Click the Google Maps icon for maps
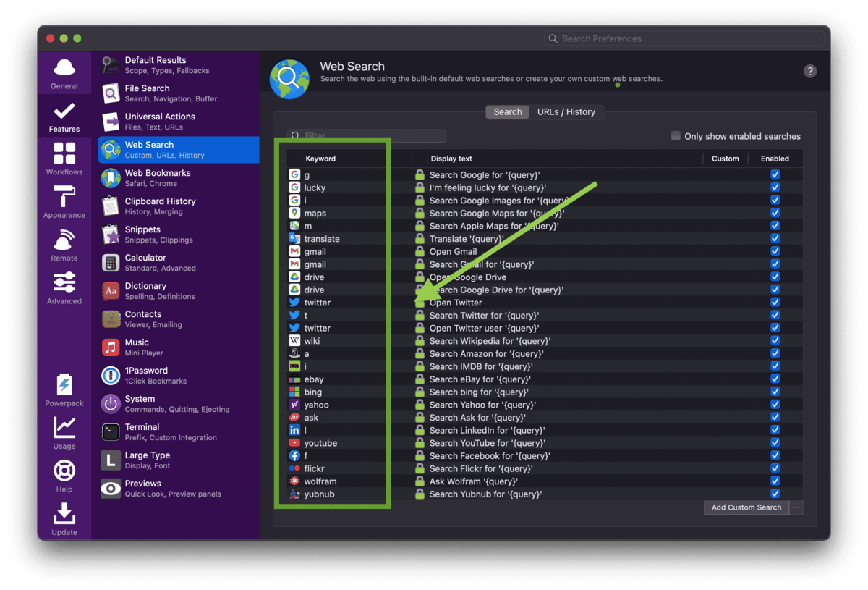The image size is (868, 590). click(x=294, y=213)
